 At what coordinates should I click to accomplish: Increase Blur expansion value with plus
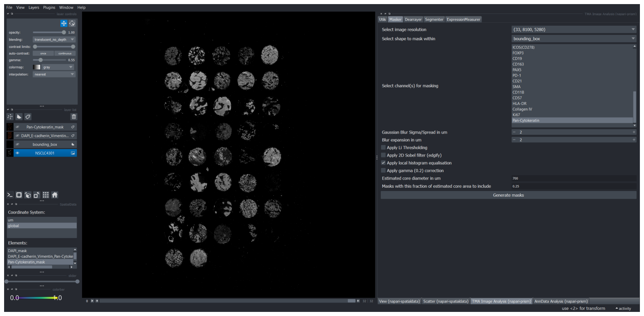pos(634,140)
